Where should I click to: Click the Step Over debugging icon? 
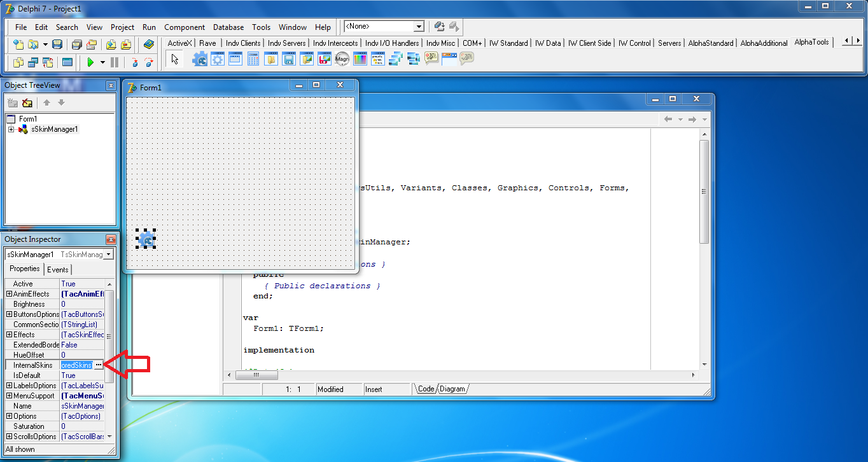point(149,62)
